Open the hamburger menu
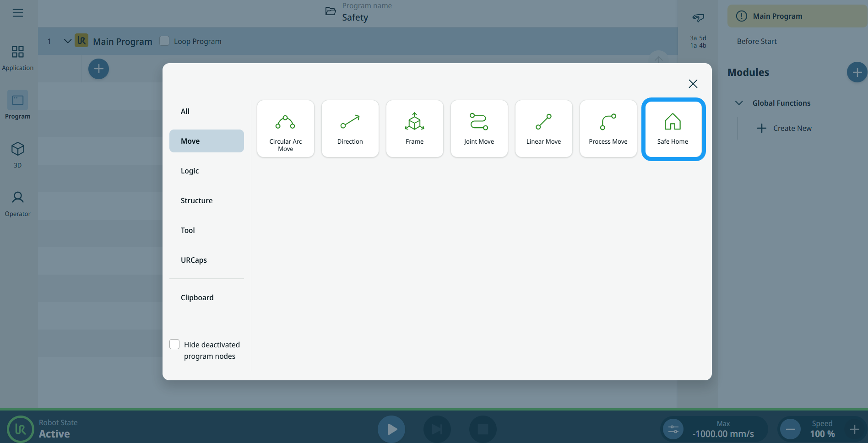Viewport: 868px width, 443px height. [x=18, y=13]
